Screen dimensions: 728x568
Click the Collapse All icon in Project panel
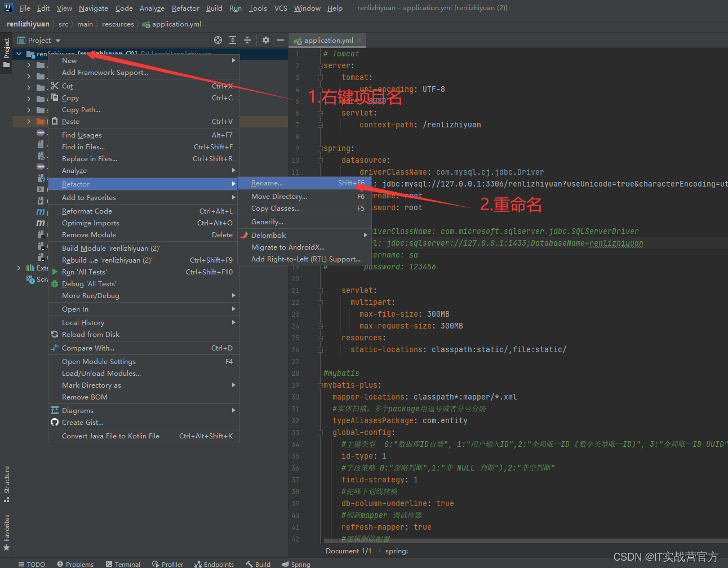(247, 40)
